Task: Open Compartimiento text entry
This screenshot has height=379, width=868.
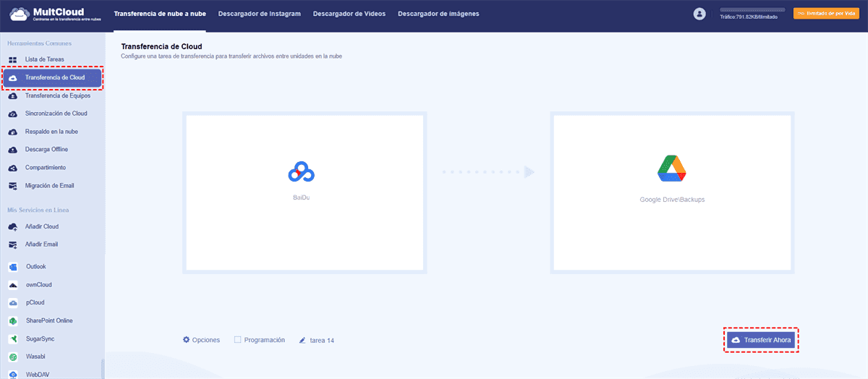Action: 46,168
